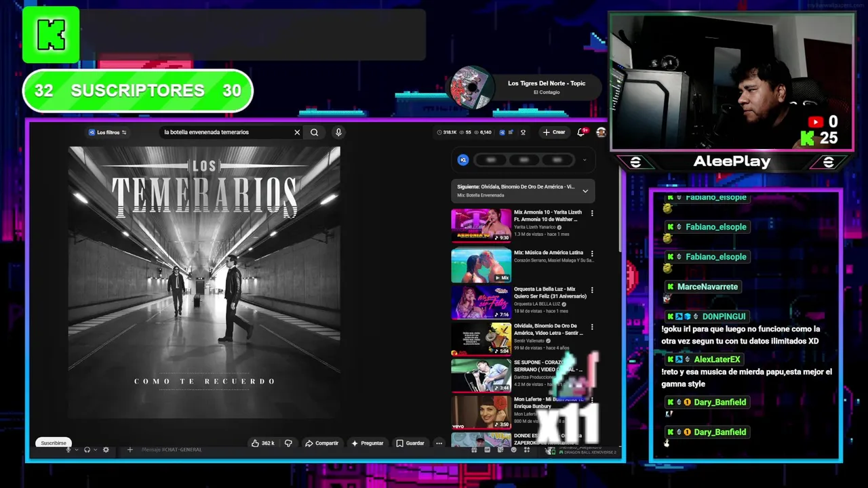
Task: Click the Suscribirse button
Action: 54,443
